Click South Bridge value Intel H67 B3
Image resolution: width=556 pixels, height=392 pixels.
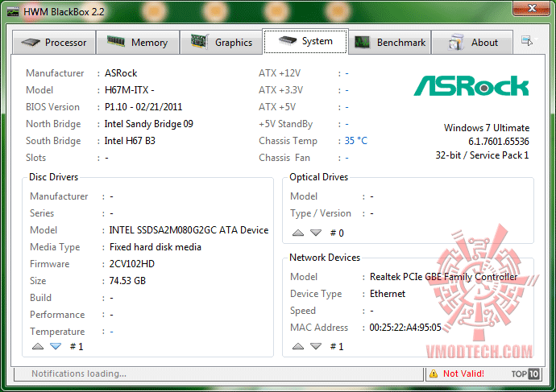tap(130, 141)
